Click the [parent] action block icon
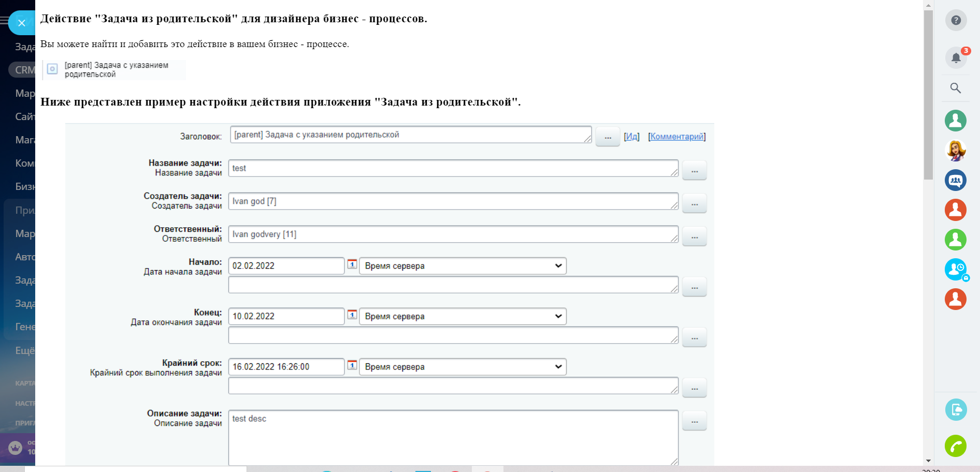 (52, 69)
